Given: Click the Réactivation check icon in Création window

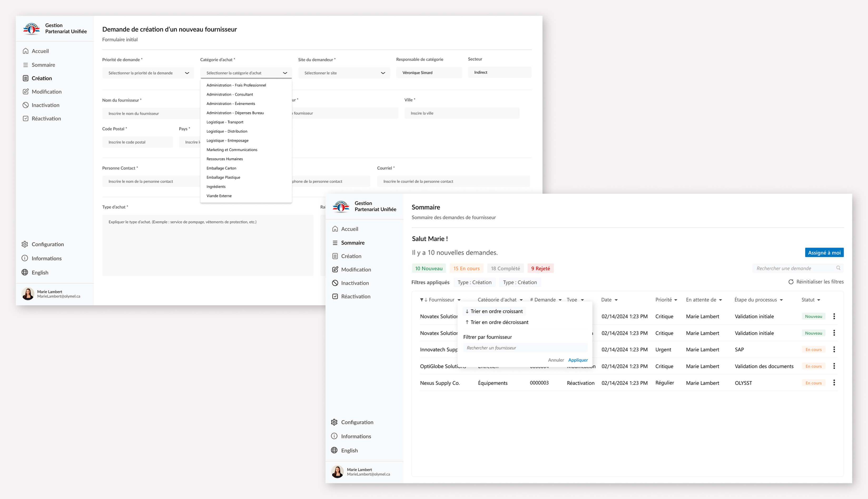Looking at the screenshot, I should pyautogui.click(x=25, y=118).
